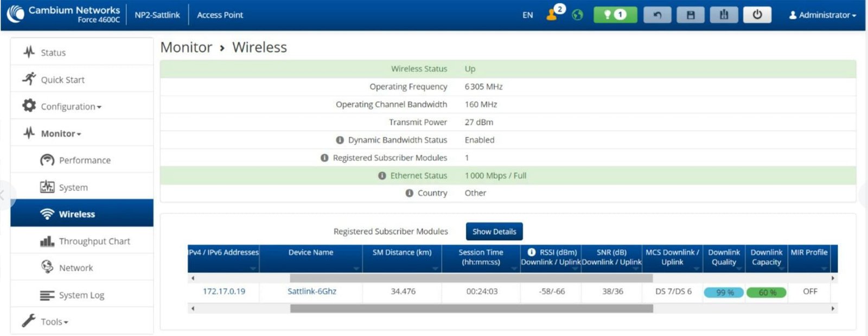Screen dimensions: 868x336
Task: Click the save floppy disk icon
Action: pos(691,15)
